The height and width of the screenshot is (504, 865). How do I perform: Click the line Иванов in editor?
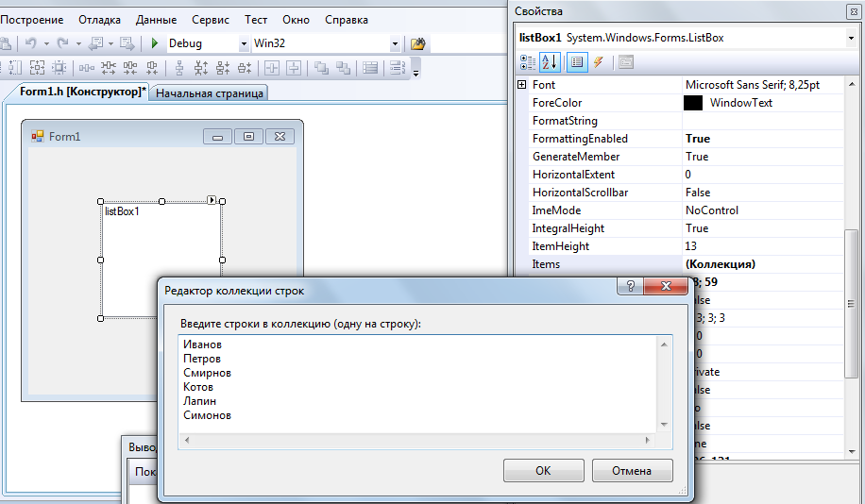(x=202, y=344)
